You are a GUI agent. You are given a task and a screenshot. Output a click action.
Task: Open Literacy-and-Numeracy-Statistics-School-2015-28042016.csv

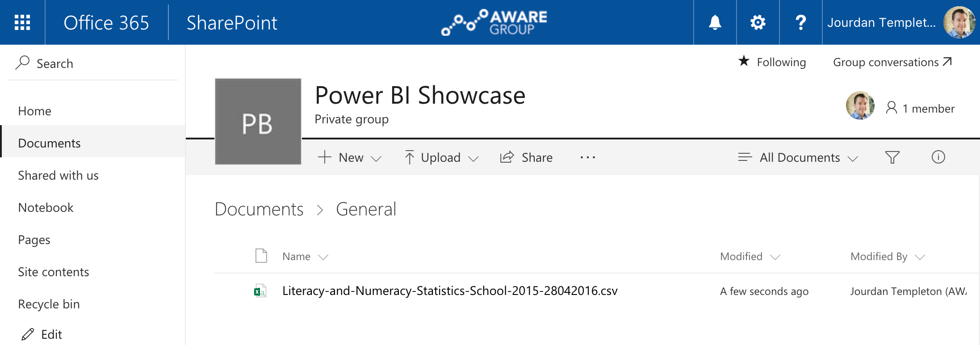pos(450,291)
